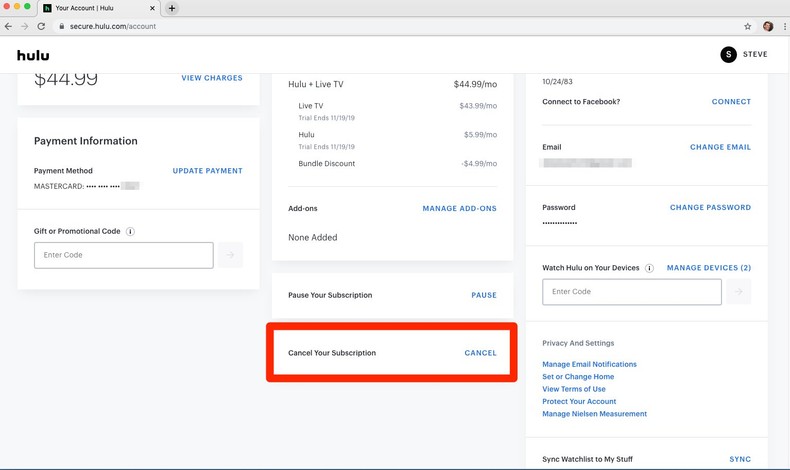Viewport: 790px width, 470px height.
Task: Click the Hulu logo
Action: coord(33,55)
